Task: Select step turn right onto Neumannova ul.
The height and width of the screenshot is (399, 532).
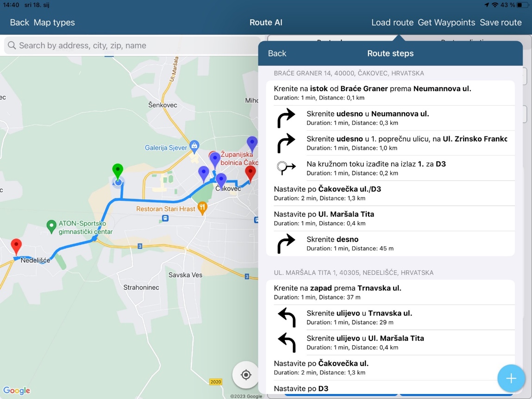Action: tap(390, 118)
